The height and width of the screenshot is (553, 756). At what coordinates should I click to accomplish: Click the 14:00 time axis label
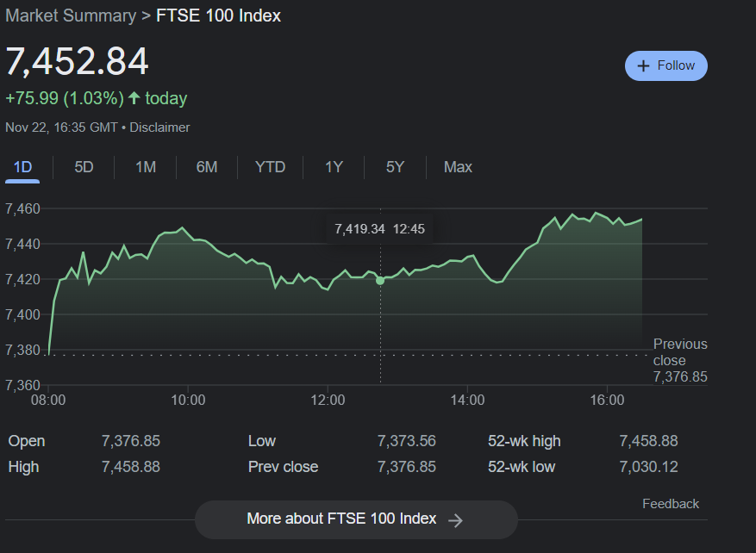(x=467, y=400)
